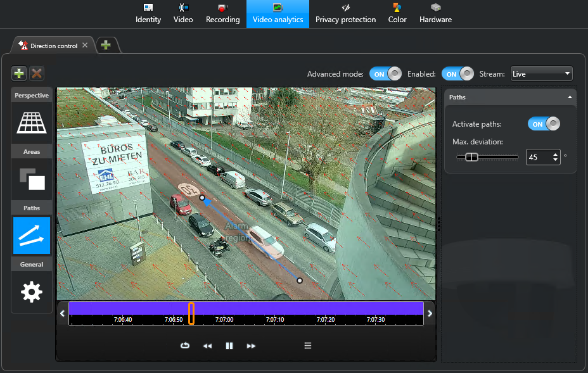Image resolution: width=588 pixels, height=373 pixels.
Task: Click the fast forward button
Action: (251, 346)
